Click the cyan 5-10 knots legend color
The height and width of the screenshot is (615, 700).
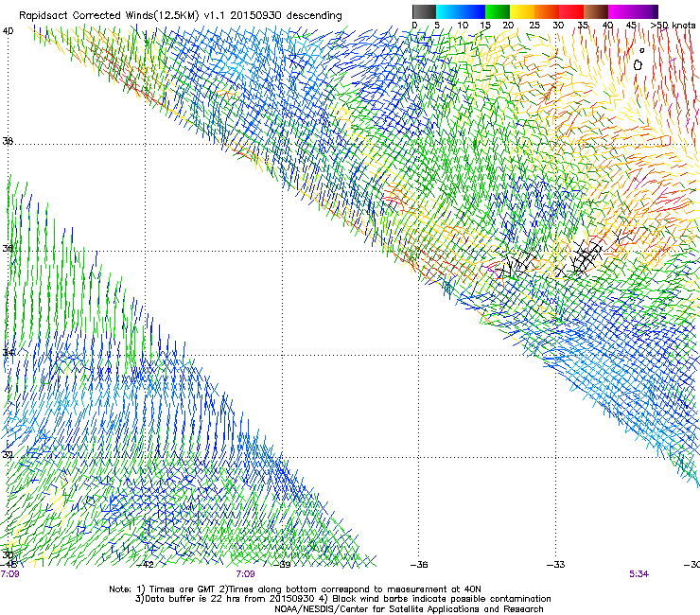click(448, 11)
